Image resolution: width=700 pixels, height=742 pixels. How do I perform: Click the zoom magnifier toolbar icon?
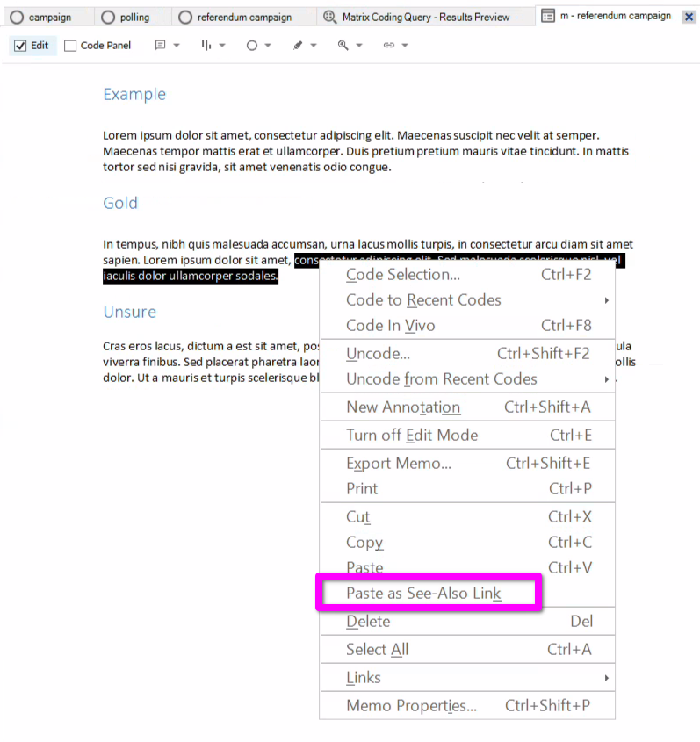[x=343, y=46]
